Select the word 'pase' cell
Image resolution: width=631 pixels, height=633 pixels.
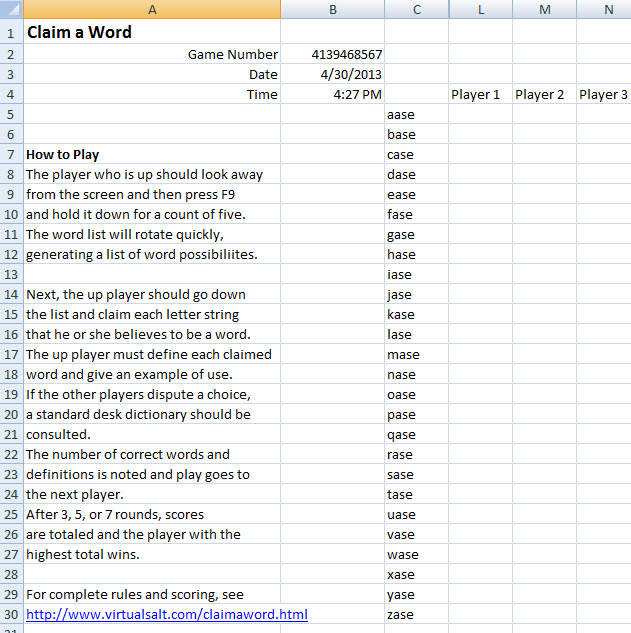point(417,414)
